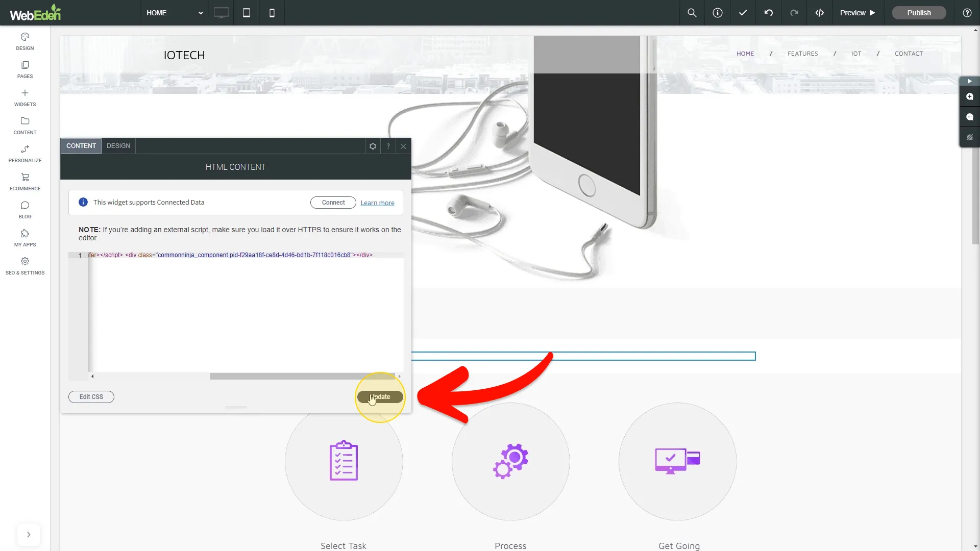Click the search magnifier icon
This screenshot has height=551, width=980.
pos(692,13)
